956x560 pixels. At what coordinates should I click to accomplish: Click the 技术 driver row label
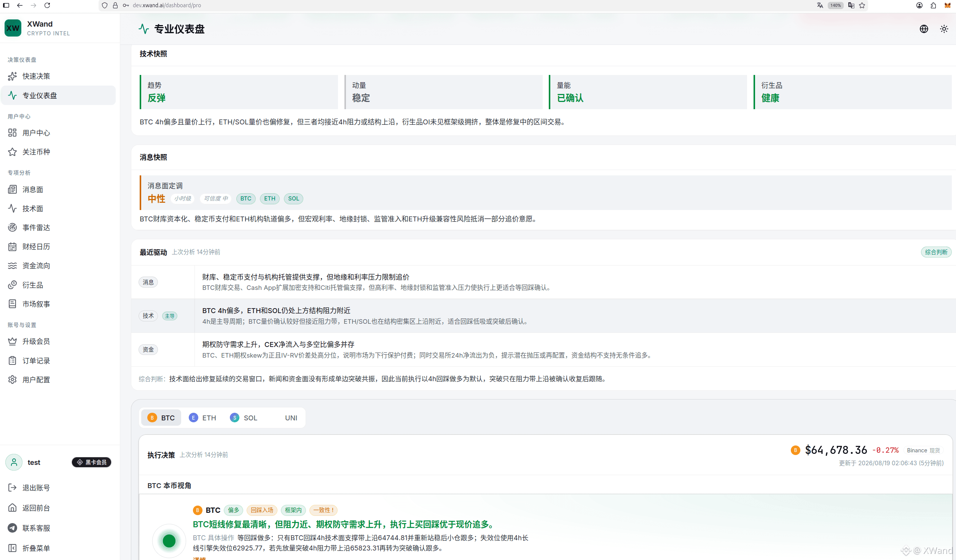tap(148, 316)
